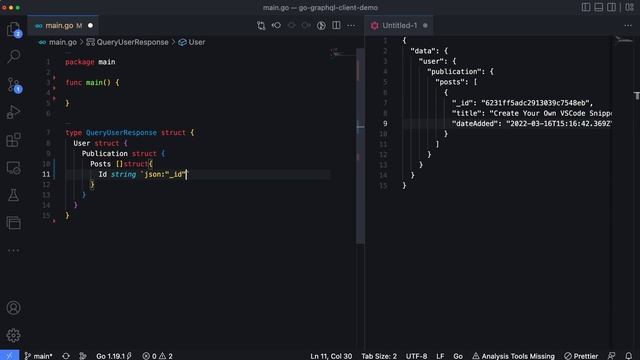Click the main.go editor vertical scrollbar
Image resolution: width=640 pixels, height=360 pixels.
pos(360,146)
